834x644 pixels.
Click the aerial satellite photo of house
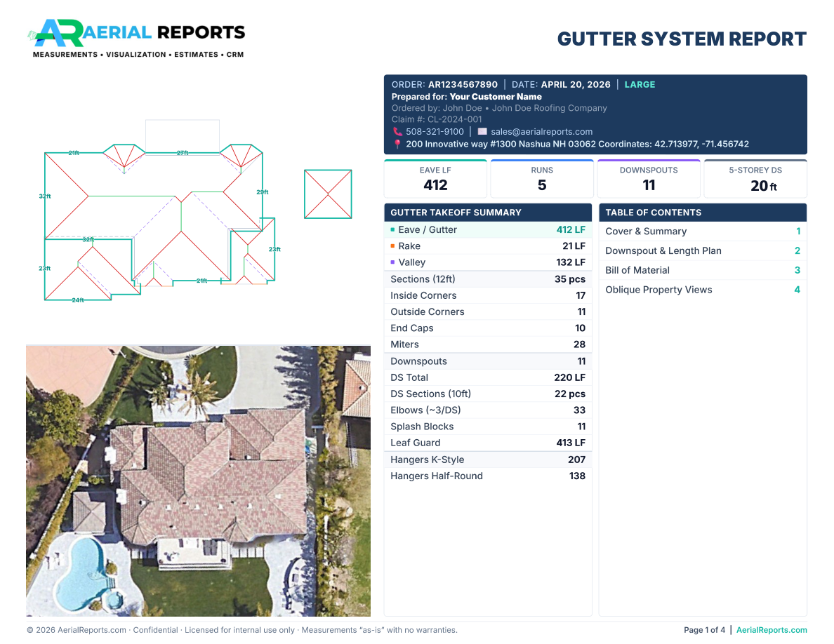click(x=199, y=481)
